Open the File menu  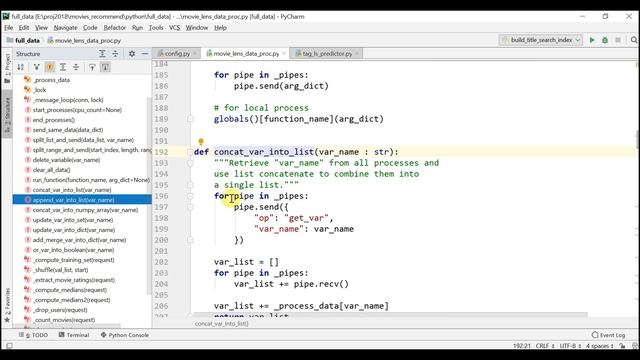9,28
